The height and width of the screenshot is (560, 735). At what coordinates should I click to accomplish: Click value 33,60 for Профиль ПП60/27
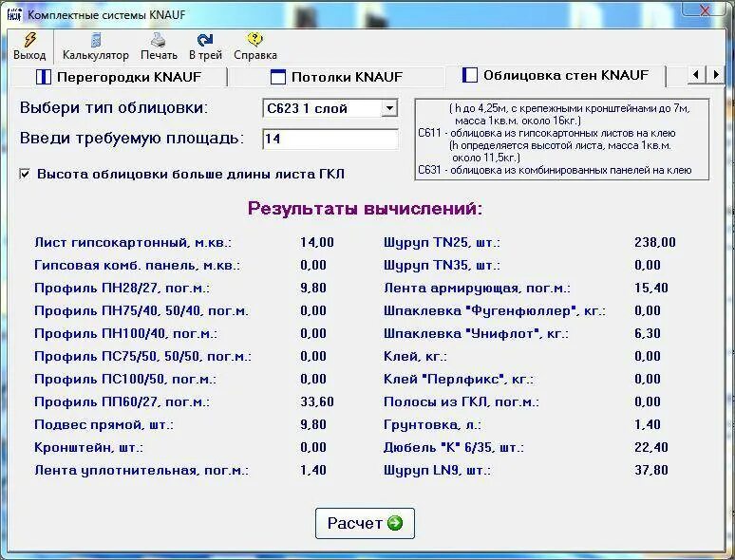click(317, 401)
